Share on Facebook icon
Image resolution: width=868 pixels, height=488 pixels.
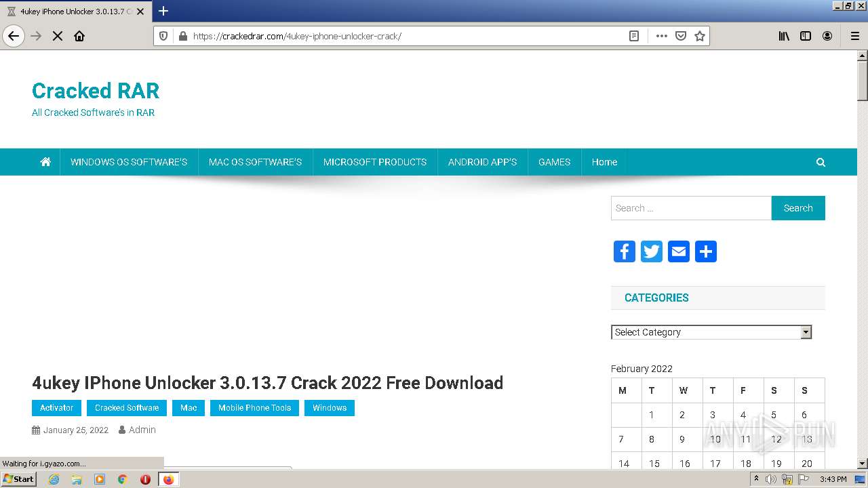[x=625, y=251]
